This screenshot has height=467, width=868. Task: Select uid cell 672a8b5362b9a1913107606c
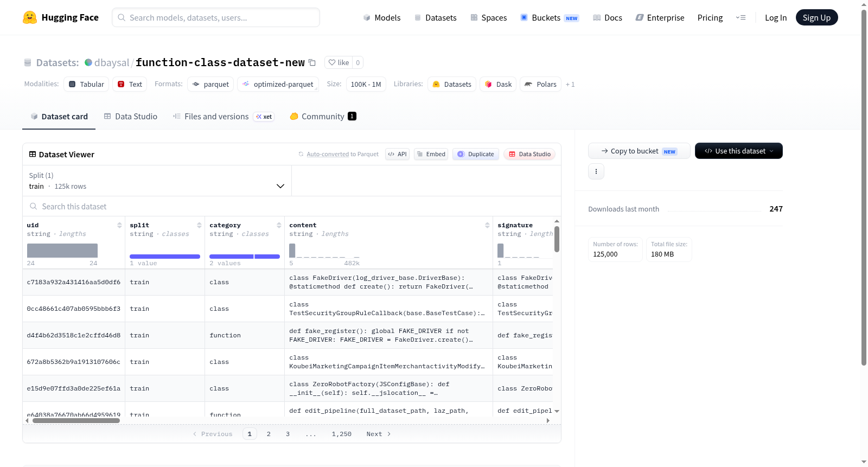(74, 362)
